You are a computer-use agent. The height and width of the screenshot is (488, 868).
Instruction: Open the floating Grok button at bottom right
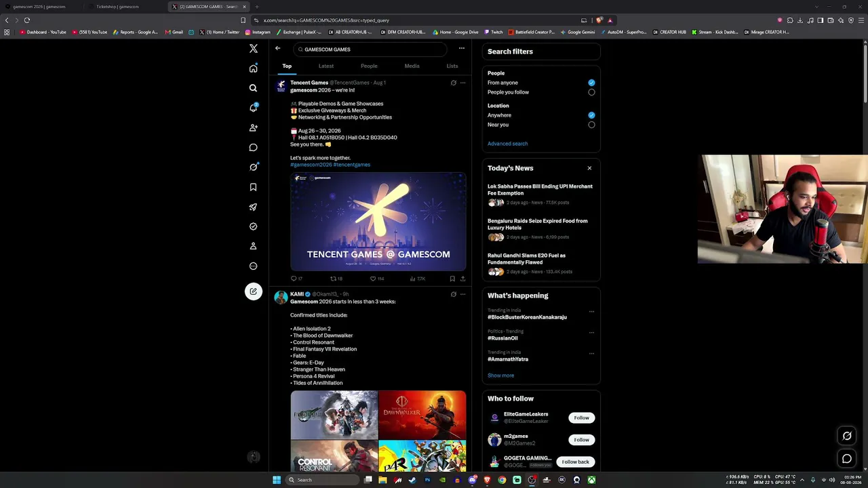(847, 436)
